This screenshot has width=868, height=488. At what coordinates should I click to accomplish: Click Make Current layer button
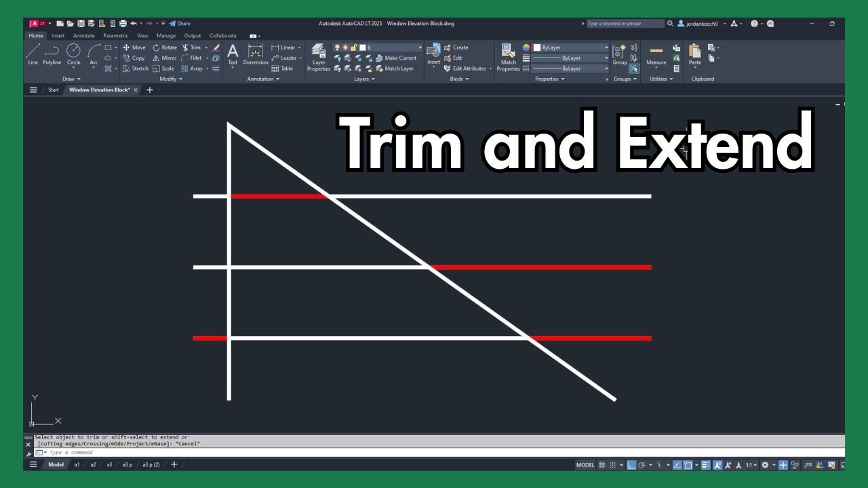pos(396,58)
